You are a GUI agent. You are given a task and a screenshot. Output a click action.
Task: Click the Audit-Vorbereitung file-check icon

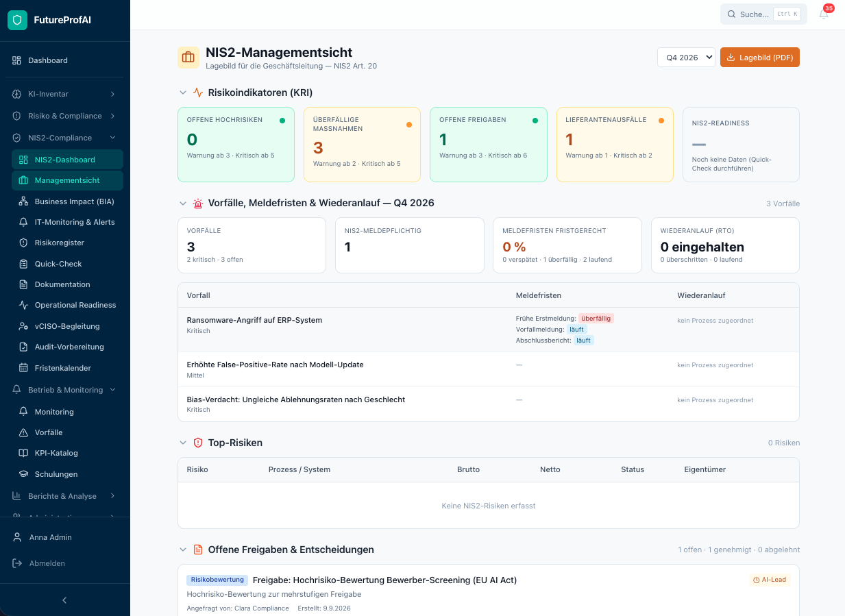coord(23,347)
